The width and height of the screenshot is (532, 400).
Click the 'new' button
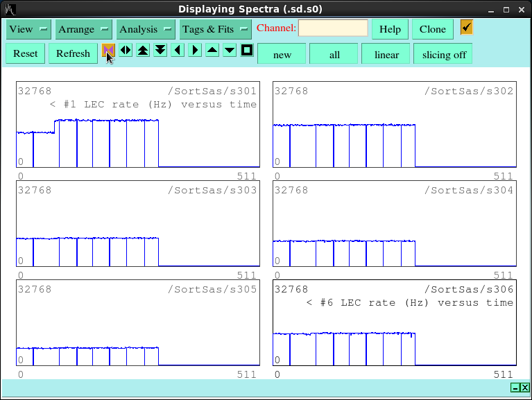click(x=282, y=54)
